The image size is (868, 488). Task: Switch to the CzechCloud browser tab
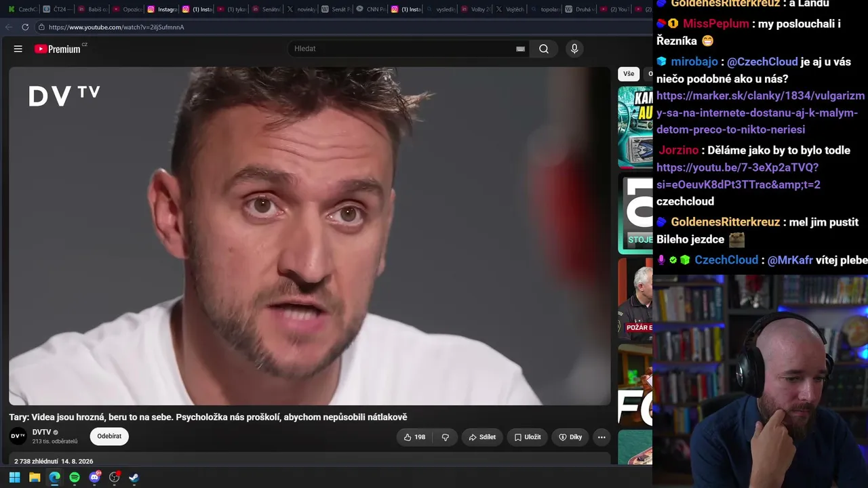tap(22, 9)
